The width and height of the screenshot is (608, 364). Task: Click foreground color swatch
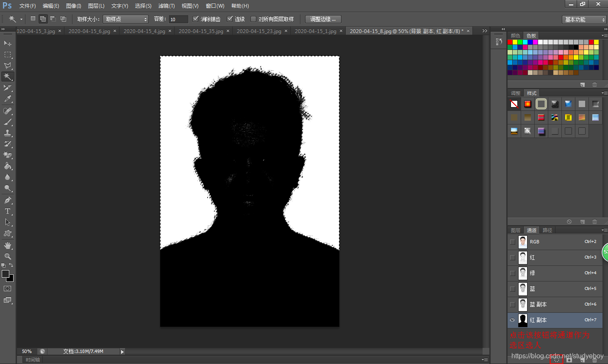point(6,274)
